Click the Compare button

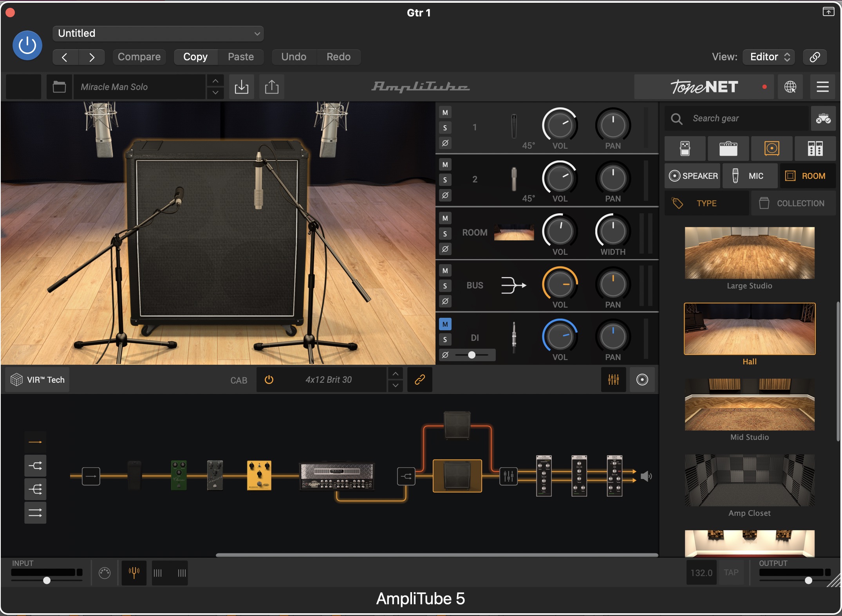tap(139, 57)
